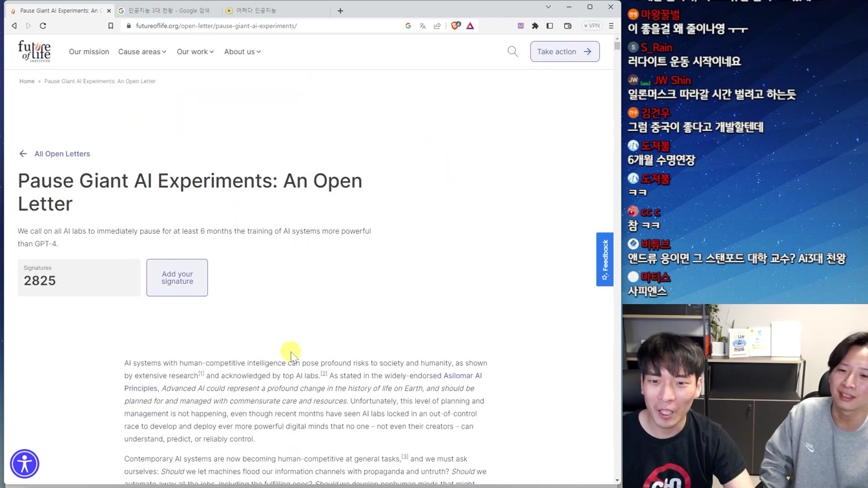Viewport: 868px width, 488px height.
Task: Reload the page with the refresh icon
Action: [43, 26]
